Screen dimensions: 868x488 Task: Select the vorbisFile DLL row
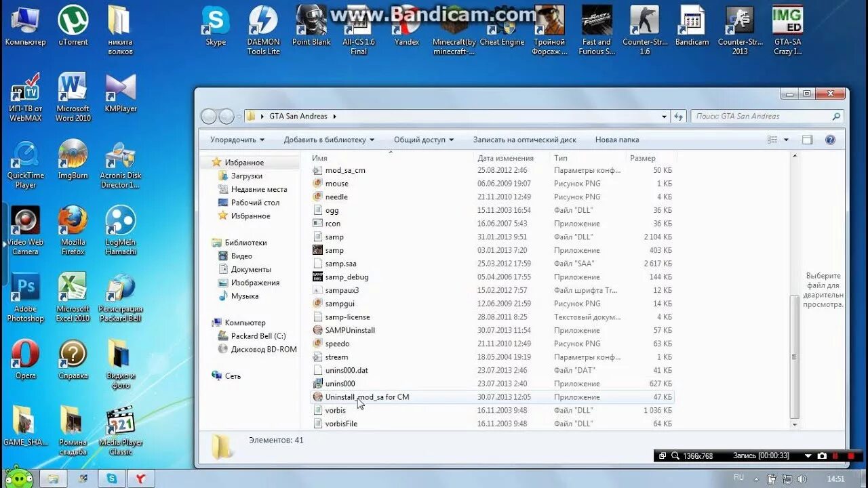(x=493, y=424)
